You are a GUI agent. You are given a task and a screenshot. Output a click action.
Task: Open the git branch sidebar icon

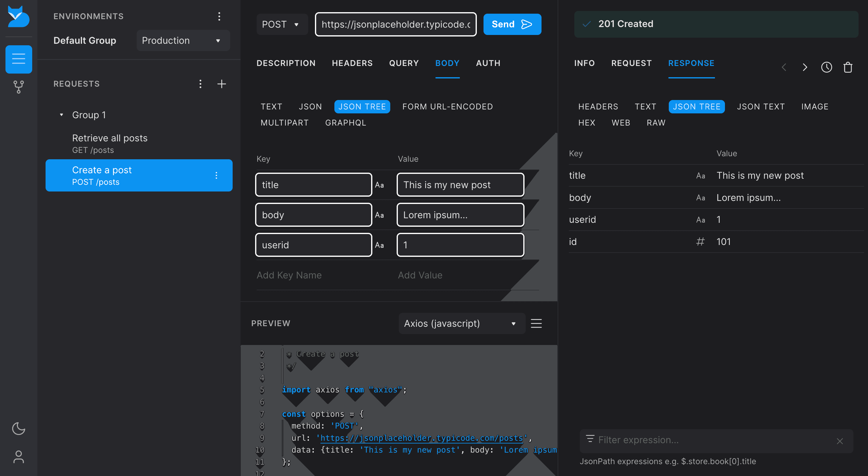point(19,87)
